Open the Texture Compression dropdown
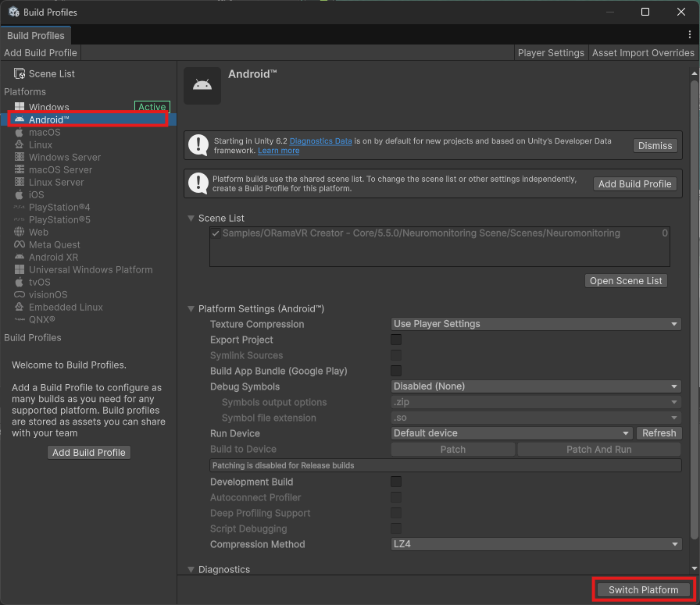The width and height of the screenshot is (700, 605). coord(536,324)
